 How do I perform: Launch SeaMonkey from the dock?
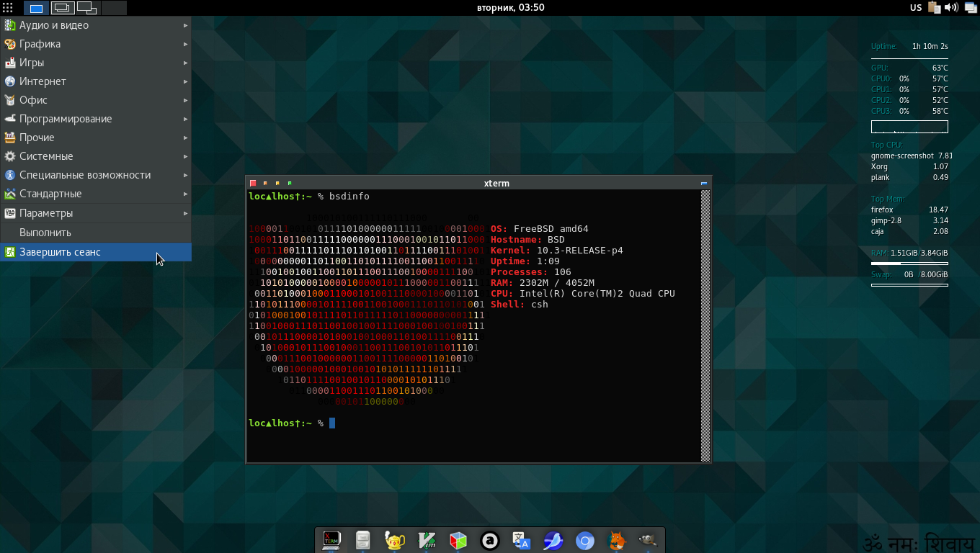pos(553,540)
